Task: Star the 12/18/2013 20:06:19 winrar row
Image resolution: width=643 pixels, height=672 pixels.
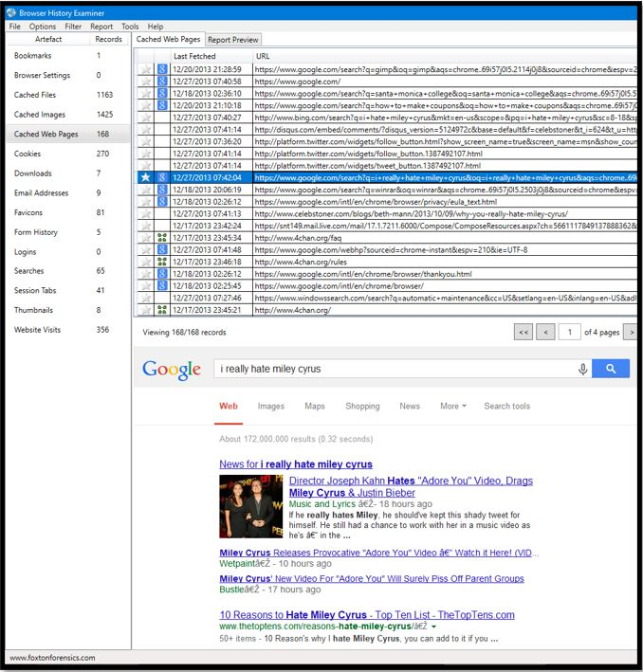Action: tap(146, 189)
